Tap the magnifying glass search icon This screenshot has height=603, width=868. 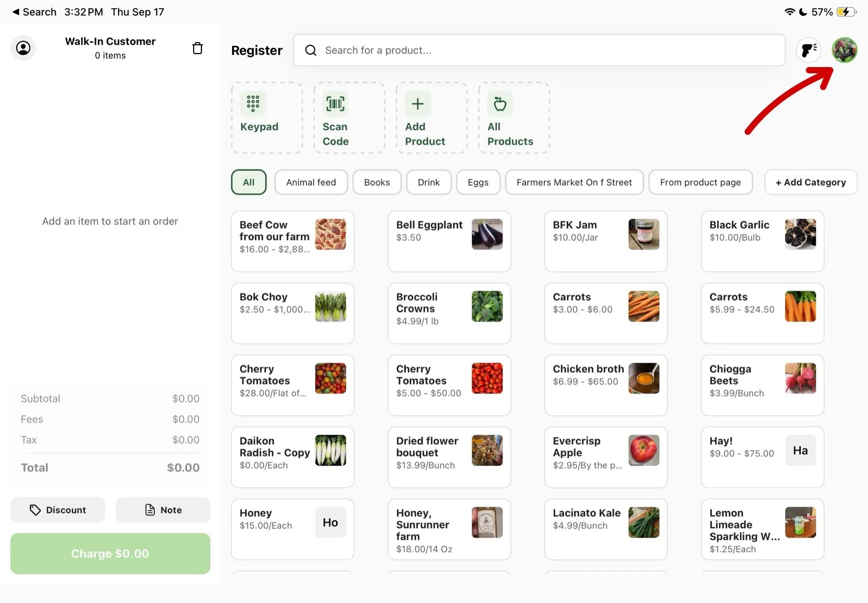click(x=311, y=50)
